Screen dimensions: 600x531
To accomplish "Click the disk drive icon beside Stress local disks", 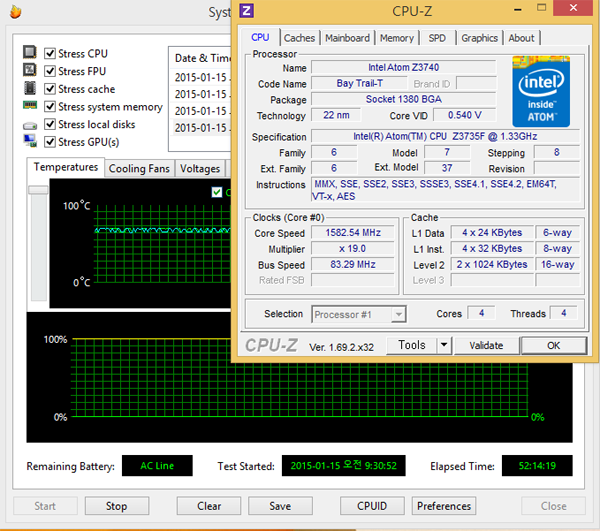I will (30, 125).
